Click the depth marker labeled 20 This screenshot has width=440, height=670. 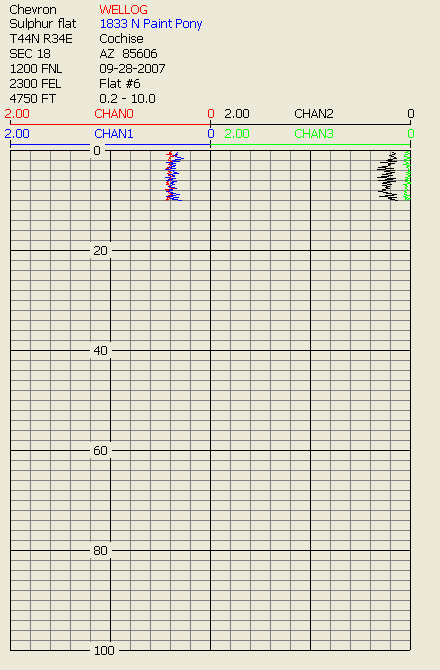(x=100, y=251)
